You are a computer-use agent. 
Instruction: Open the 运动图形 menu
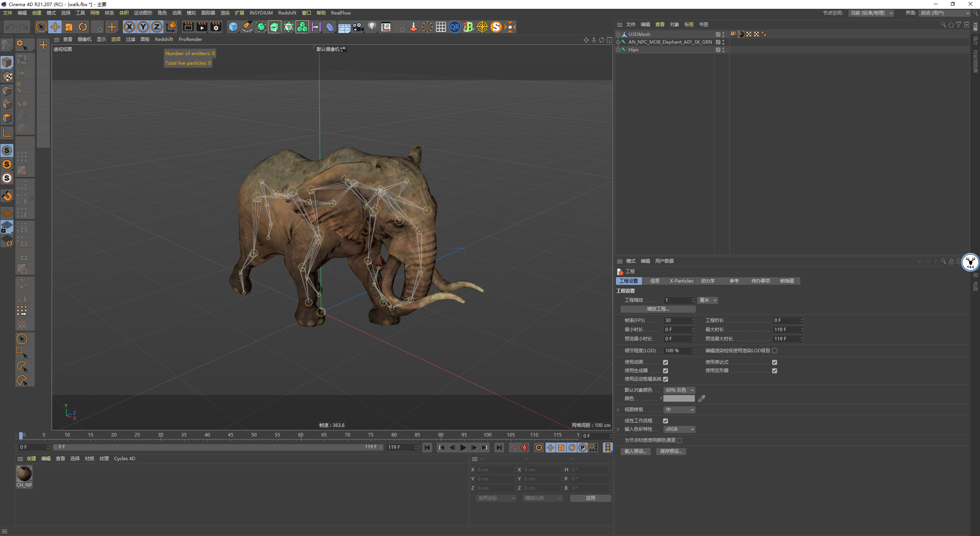point(143,13)
